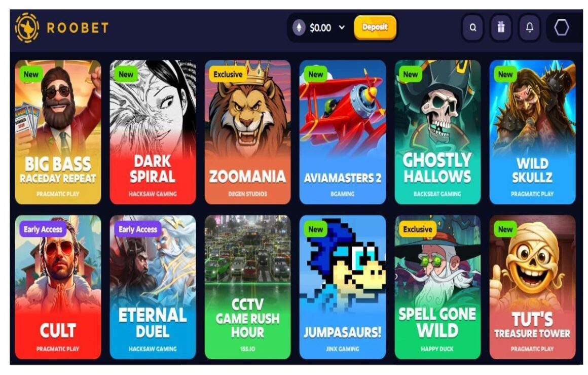The height and width of the screenshot is (375, 588).
Task: Launch Tut's Treasure Tower game
Action: (x=532, y=287)
